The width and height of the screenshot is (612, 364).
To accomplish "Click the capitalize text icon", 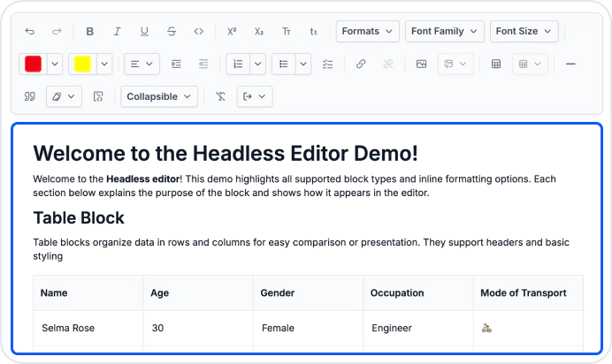I will coord(287,31).
